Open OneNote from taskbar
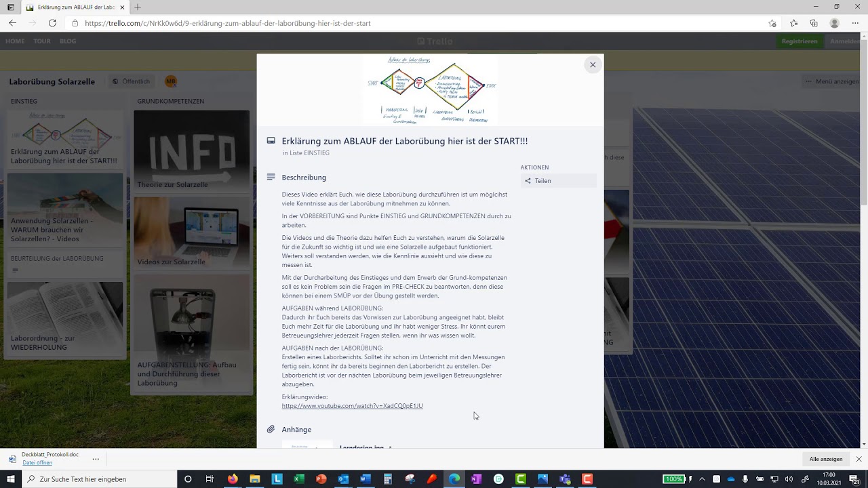Image resolution: width=868 pixels, height=488 pixels. [x=476, y=479]
